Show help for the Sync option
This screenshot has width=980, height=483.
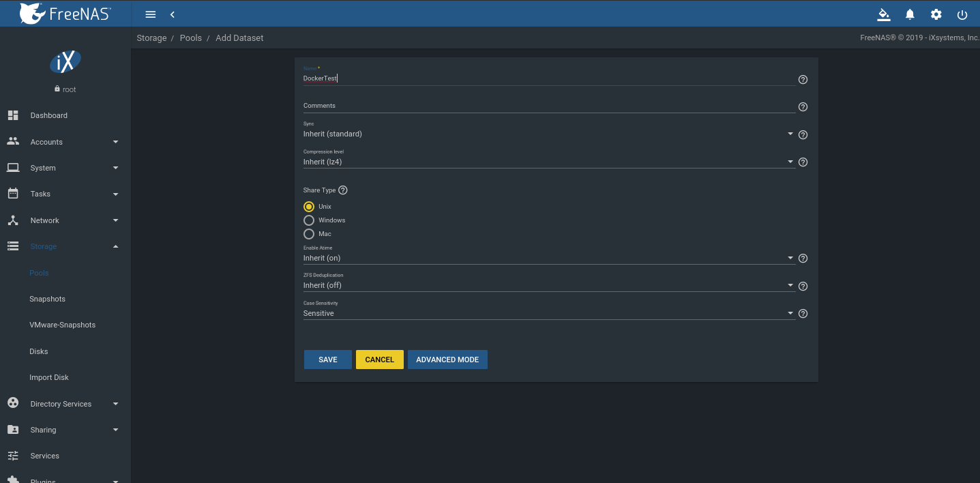click(x=803, y=135)
